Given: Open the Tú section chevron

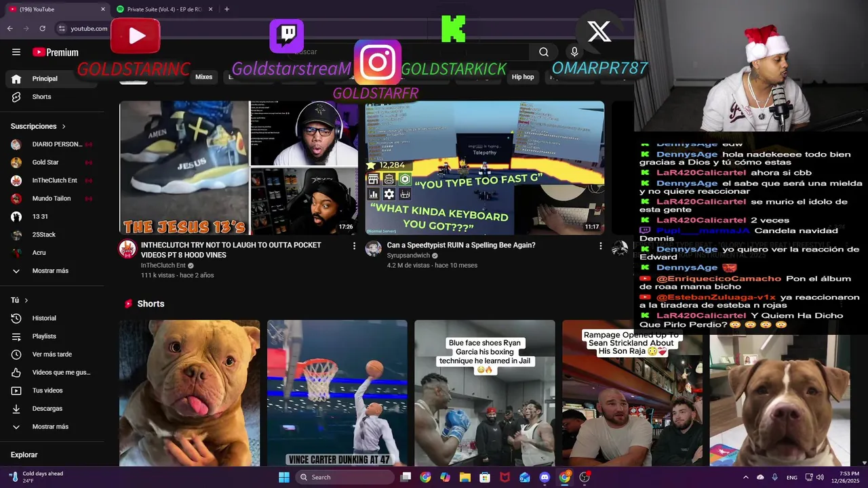Looking at the screenshot, I should 26,300.
